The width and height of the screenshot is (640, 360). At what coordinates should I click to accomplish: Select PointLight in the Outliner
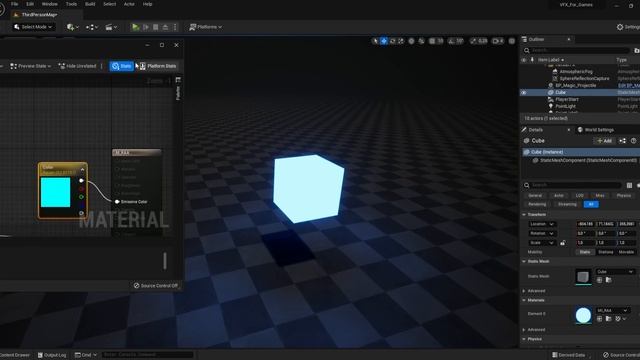click(x=565, y=106)
